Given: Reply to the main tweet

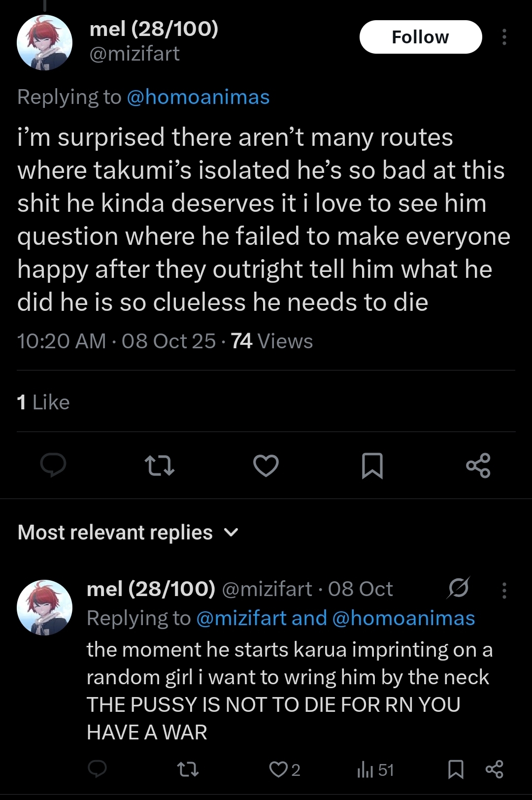Looking at the screenshot, I should point(53,465).
